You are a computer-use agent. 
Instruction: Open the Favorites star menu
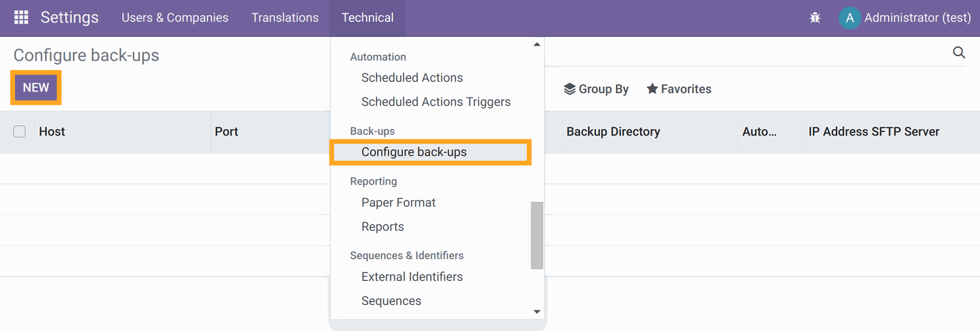tap(679, 89)
